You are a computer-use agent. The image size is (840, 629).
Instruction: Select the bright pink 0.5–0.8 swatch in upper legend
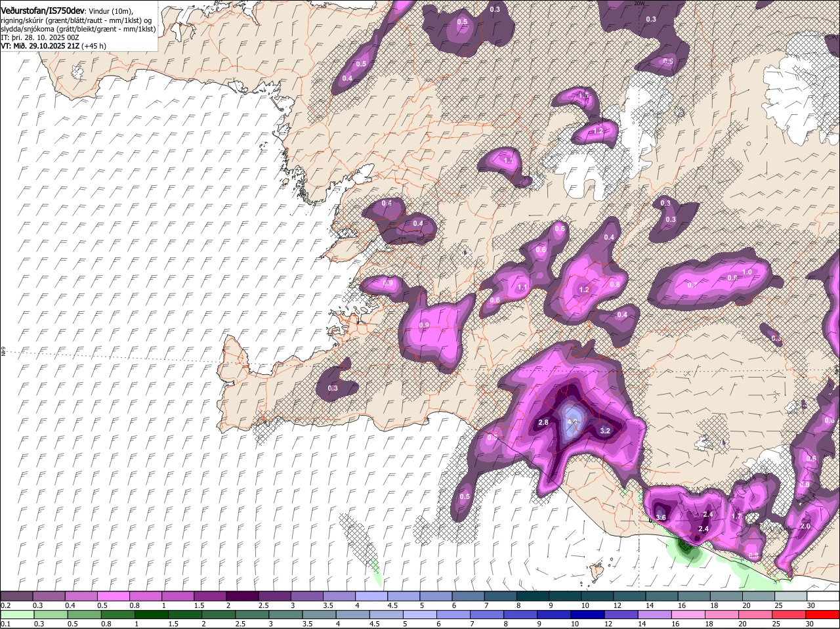click(114, 596)
